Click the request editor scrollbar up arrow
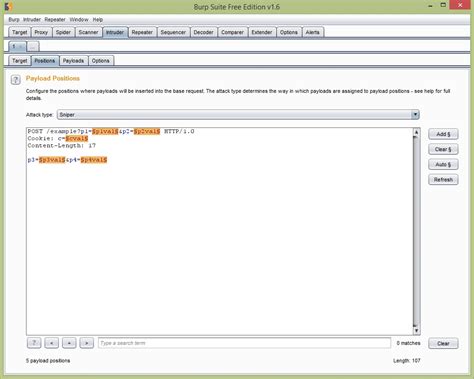Viewport: 474px width, 379px height. (x=416, y=132)
